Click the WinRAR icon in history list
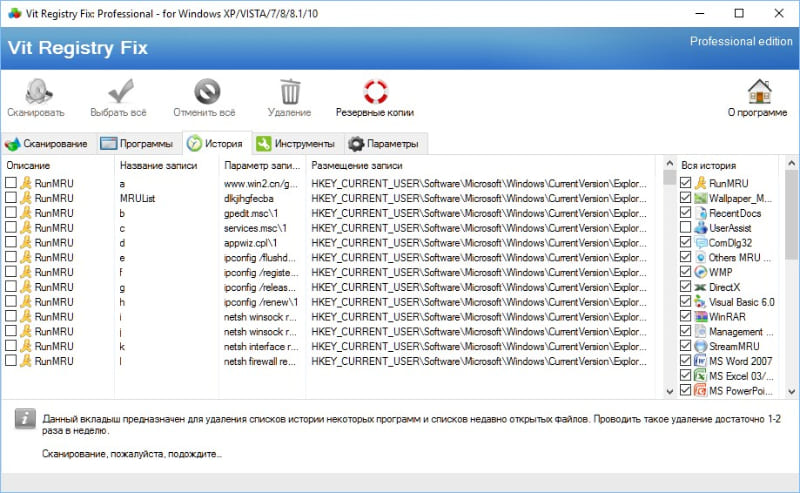Viewport: 800px width, 493px height. point(701,316)
